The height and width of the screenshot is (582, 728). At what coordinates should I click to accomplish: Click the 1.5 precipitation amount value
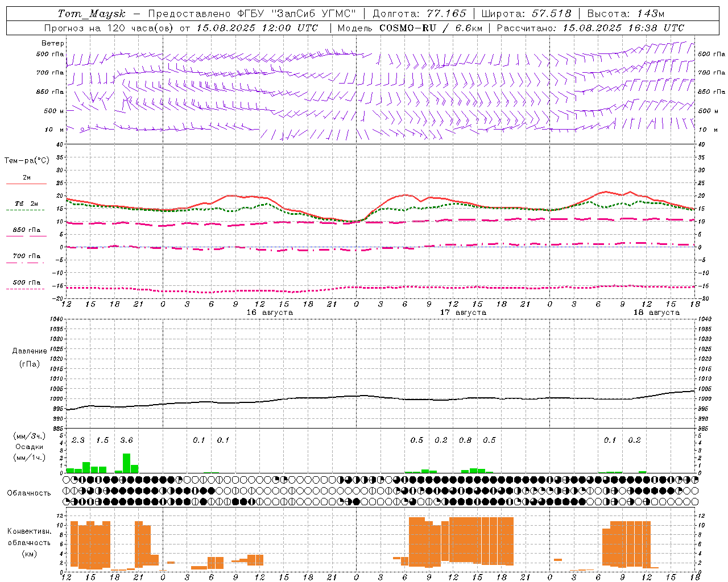click(102, 440)
